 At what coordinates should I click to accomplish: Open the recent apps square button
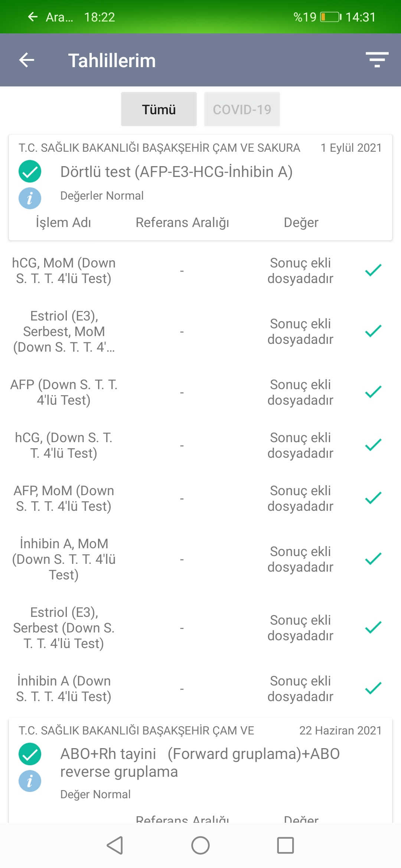coord(285,845)
